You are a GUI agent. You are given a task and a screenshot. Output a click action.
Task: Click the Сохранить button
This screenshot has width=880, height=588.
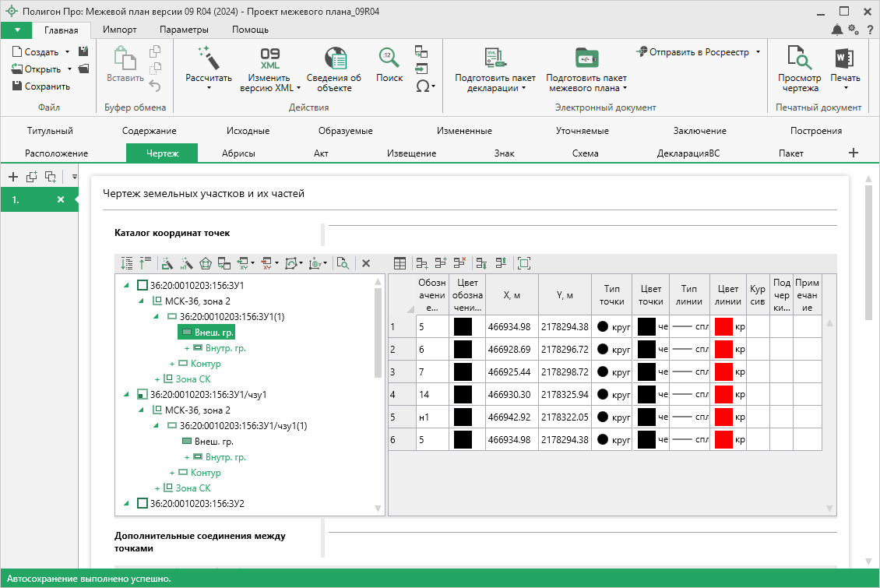41,86
